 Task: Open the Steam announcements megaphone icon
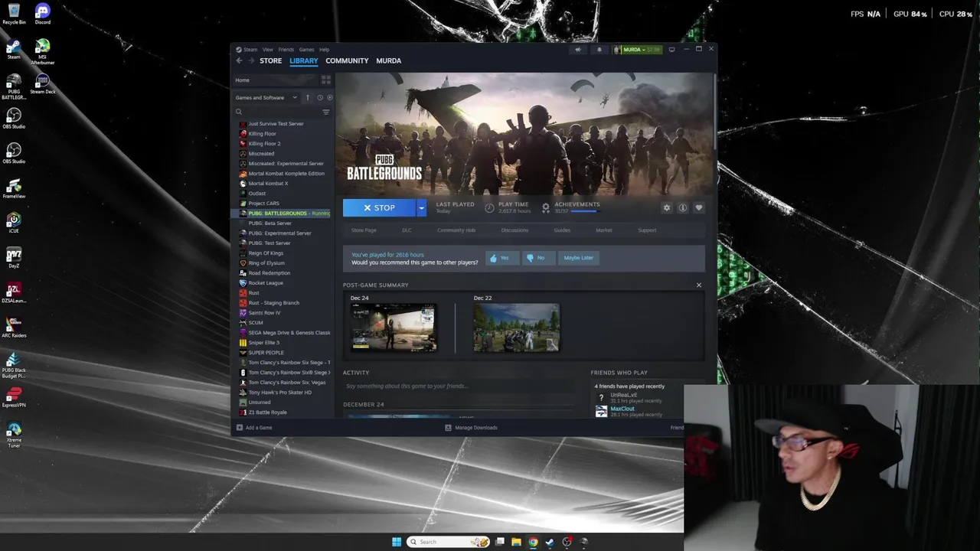coord(578,50)
